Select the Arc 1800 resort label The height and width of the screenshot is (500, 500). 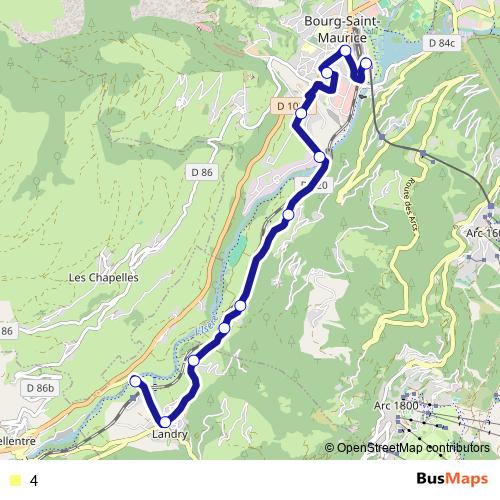tap(396, 406)
